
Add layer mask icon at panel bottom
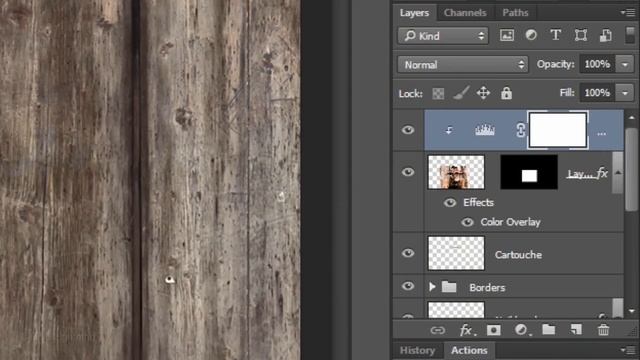coord(493,330)
